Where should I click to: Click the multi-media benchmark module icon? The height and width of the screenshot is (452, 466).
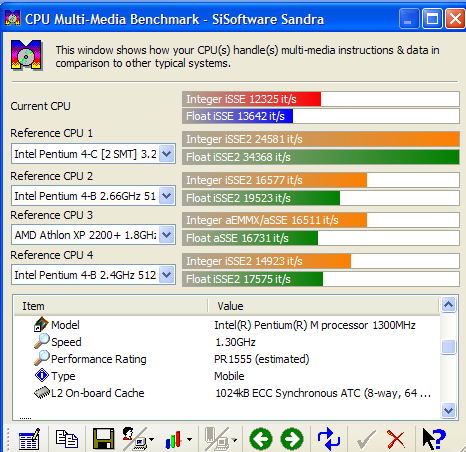click(26, 55)
